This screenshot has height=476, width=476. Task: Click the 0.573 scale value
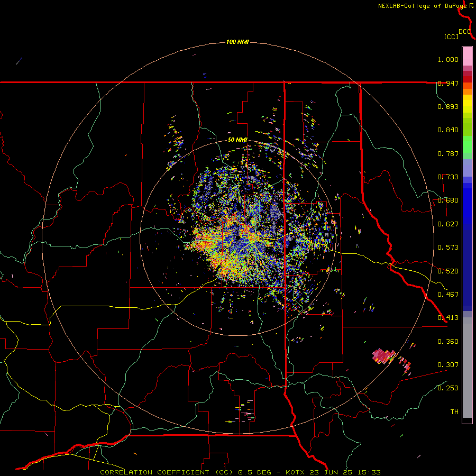448,248
